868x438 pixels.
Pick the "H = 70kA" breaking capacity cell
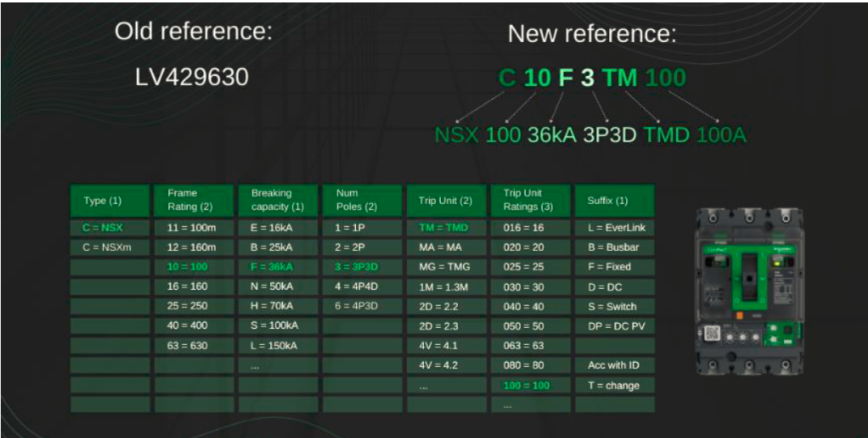tap(278, 306)
